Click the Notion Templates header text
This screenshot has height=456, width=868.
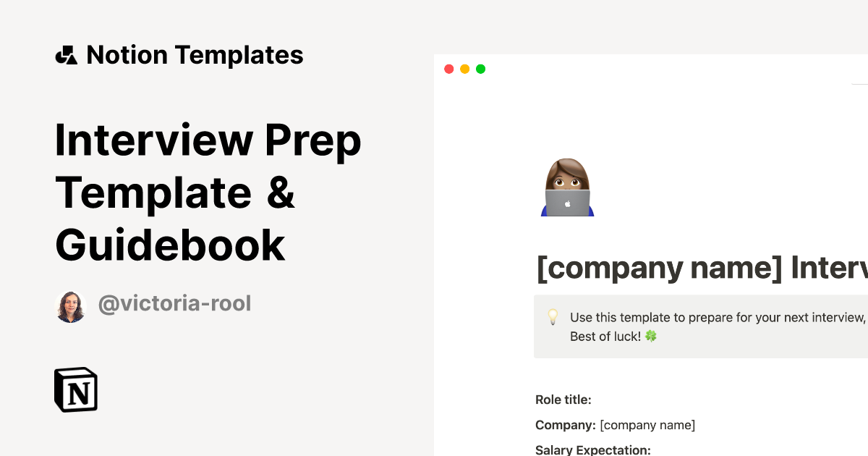tap(195, 54)
